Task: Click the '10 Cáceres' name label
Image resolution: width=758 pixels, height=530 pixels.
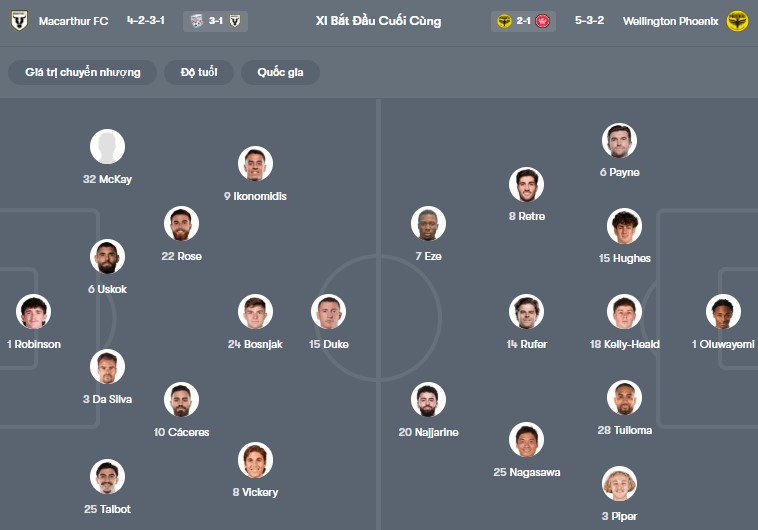Action: coord(181,432)
